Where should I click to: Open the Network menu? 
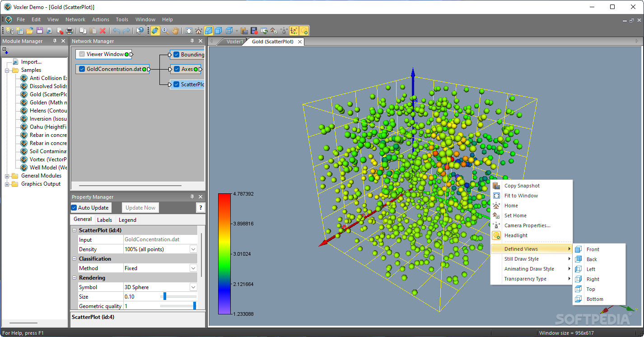[75, 19]
